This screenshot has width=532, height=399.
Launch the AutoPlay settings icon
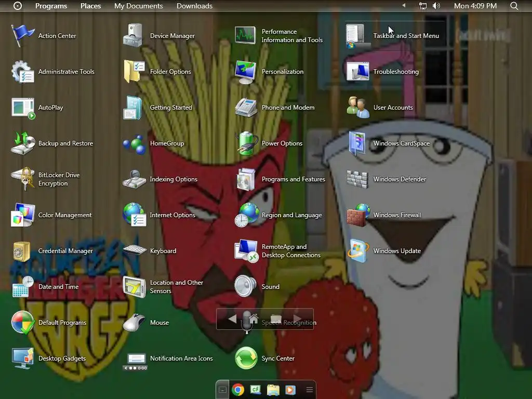click(22, 108)
